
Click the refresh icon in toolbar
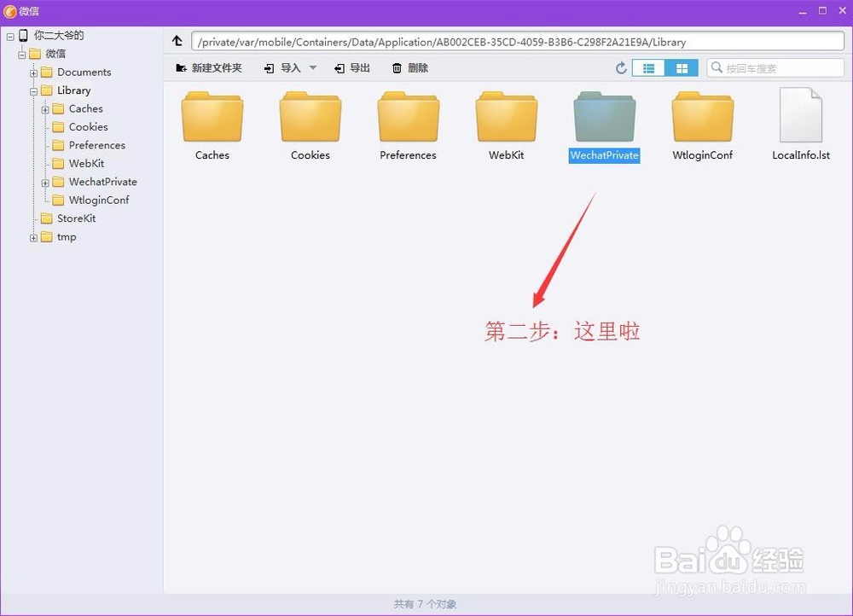(x=621, y=68)
